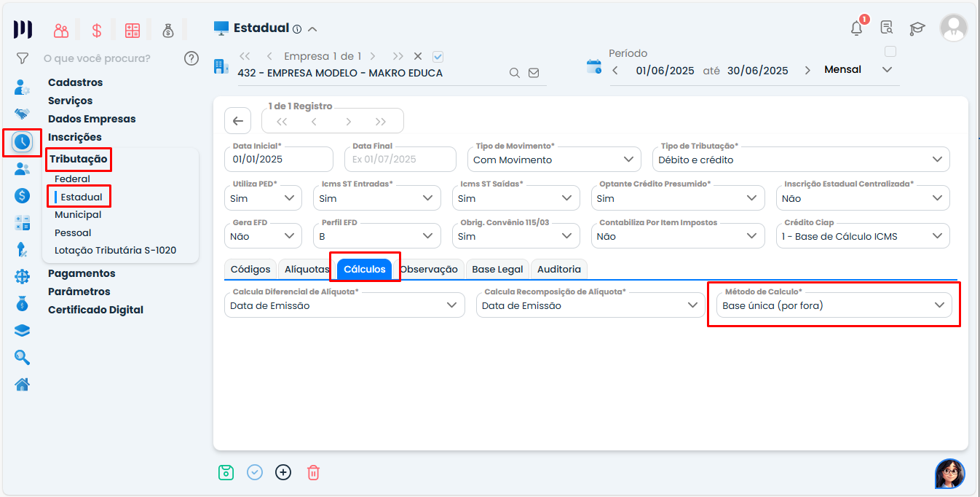This screenshot has height=497, width=980.
Task: Select the clock sidebar icon
Action: tap(23, 142)
